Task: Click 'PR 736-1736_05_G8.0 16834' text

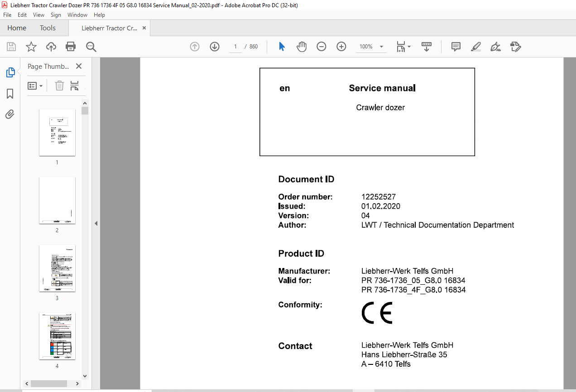Action: (x=413, y=281)
